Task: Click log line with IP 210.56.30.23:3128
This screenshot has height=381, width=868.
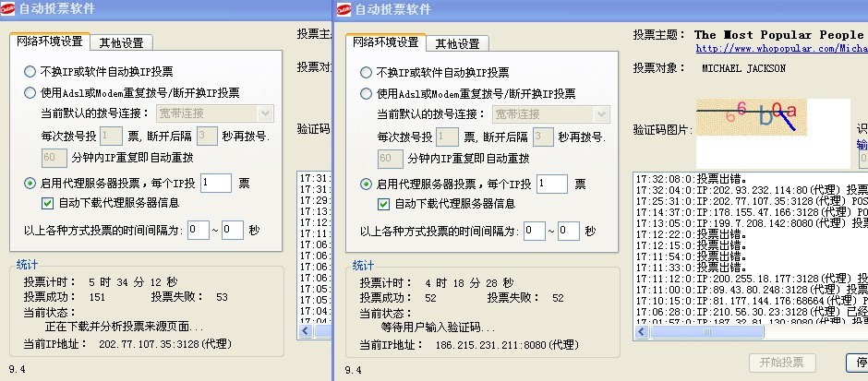Action: tap(752, 311)
